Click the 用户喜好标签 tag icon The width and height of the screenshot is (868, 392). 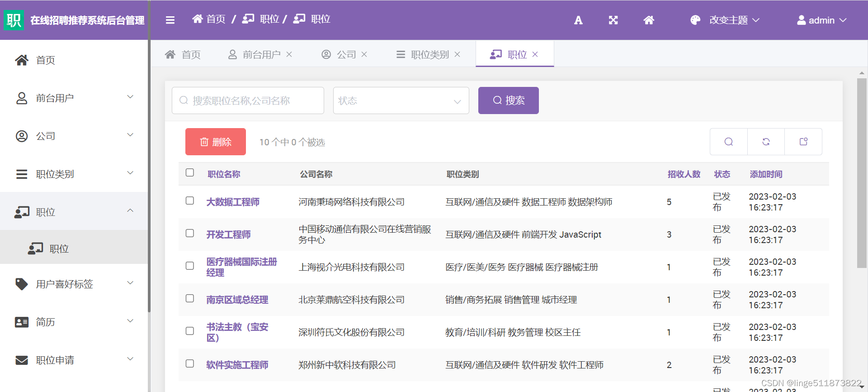coord(22,284)
